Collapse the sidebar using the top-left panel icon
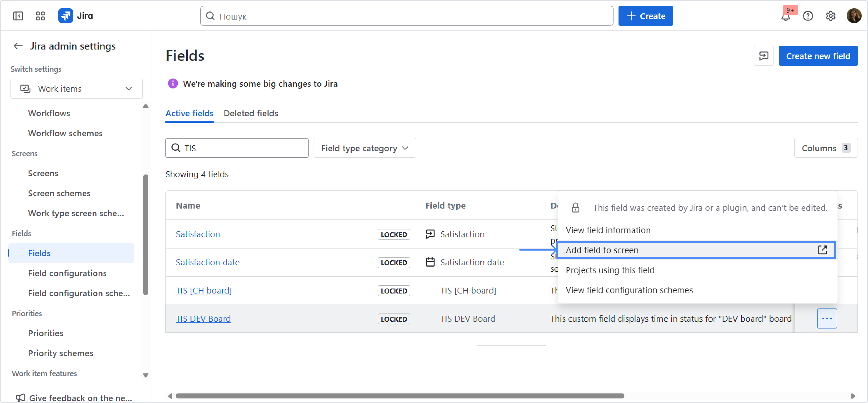Image resolution: width=868 pixels, height=403 pixels. [18, 16]
